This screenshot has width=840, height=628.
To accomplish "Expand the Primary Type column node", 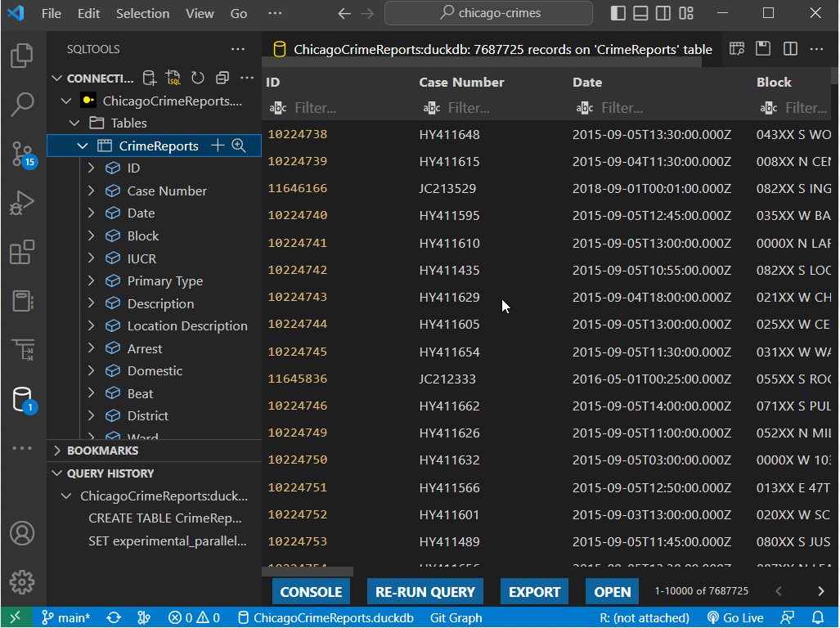I will tap(92, 281).
